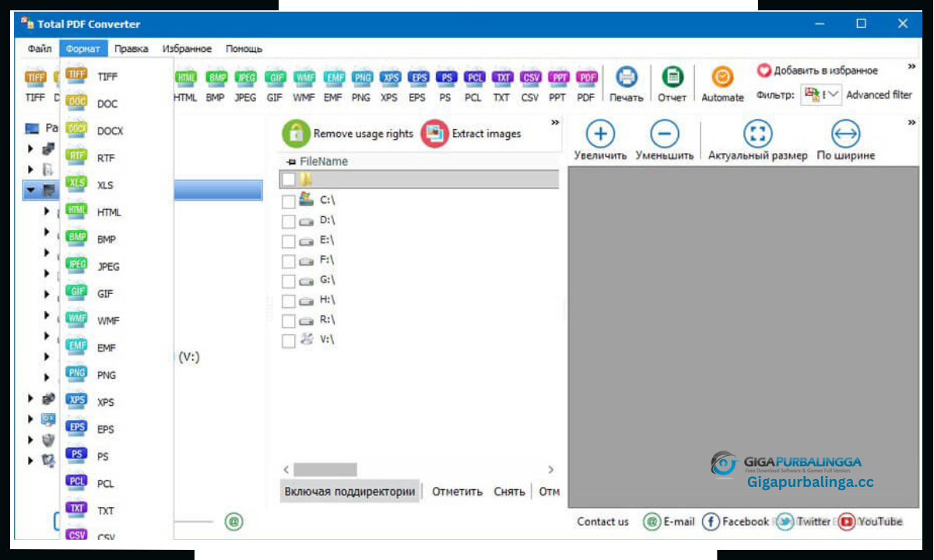Open the Правка menu
Image resolution: width=934 pixels, height=560 pixels.
coord(131,48)
